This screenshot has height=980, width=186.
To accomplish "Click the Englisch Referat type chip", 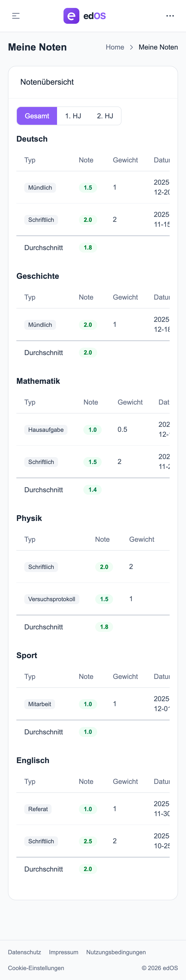I will (x=37, y=809).
